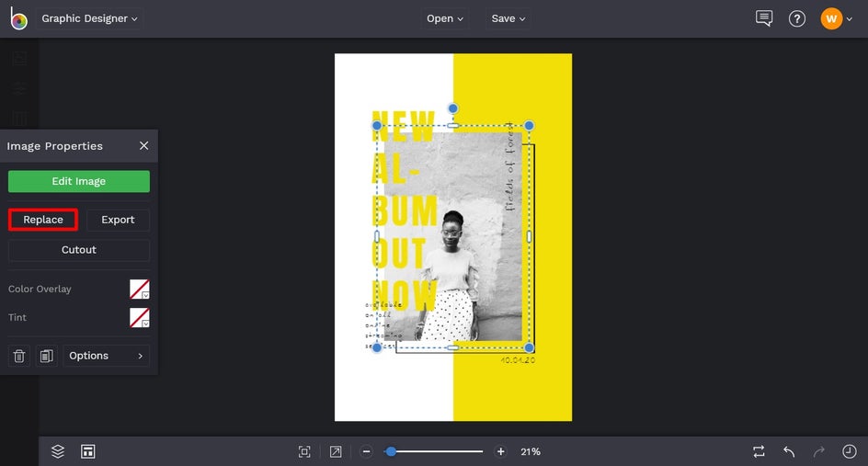Click the rotation handle above the image
This screenshot has width=868, height=466.
tap(452, 108)
